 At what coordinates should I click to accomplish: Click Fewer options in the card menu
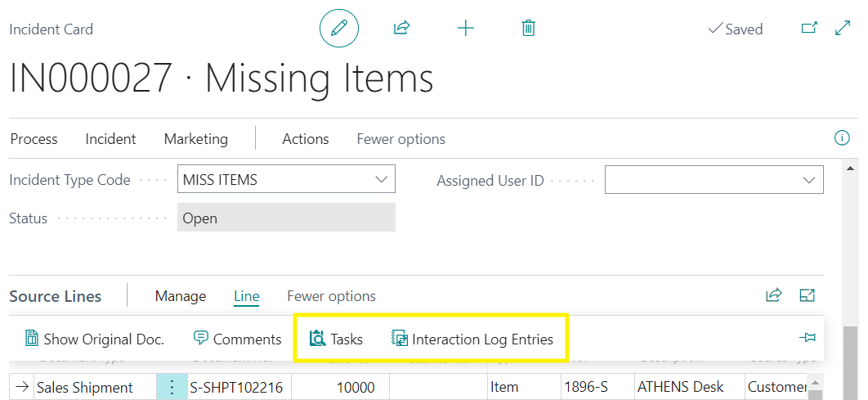pyautogui.click(x=400, y=138)
